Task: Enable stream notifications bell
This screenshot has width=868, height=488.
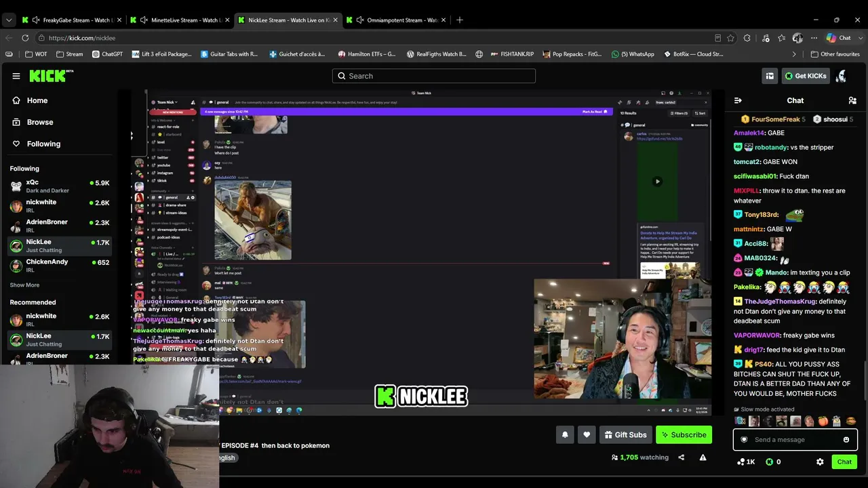Action: [565, 435]
